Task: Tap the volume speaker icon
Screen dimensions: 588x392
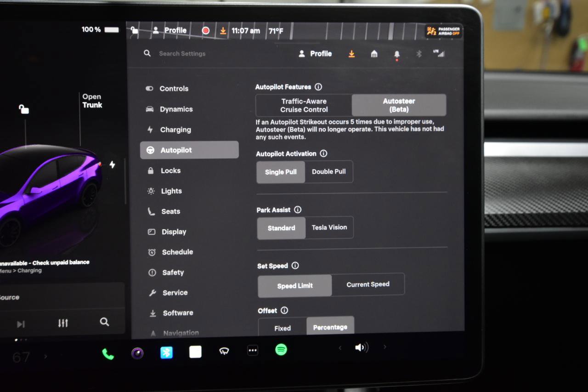Action: pos(362,347)
